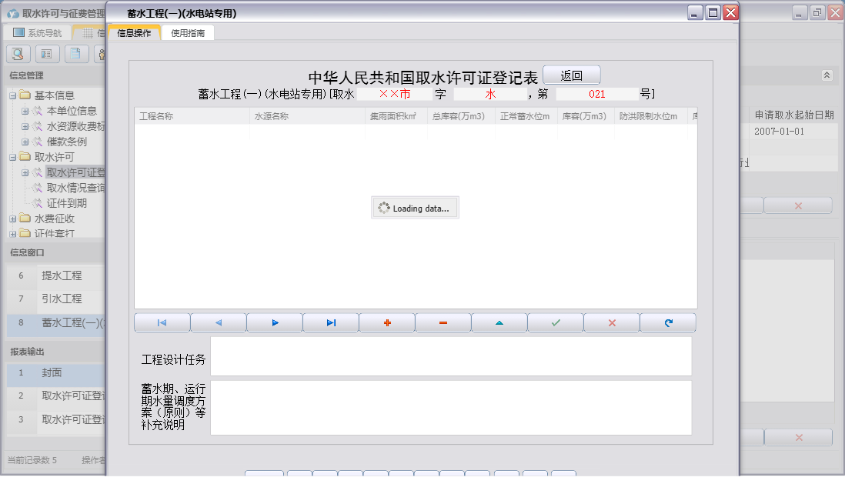This screenshot has height=504, width=845.
Task: Maximize the 蓄水工程(一) dialog window
Action: (713, 13)
